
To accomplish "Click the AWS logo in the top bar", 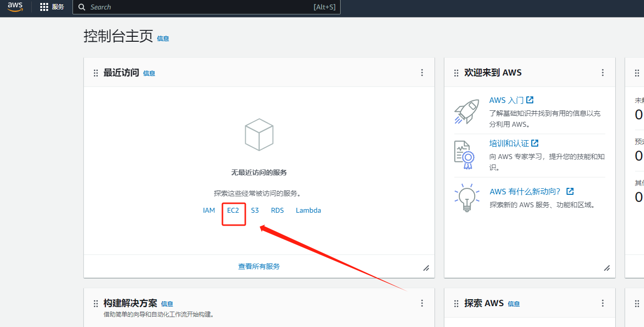I will pos(15,7).
